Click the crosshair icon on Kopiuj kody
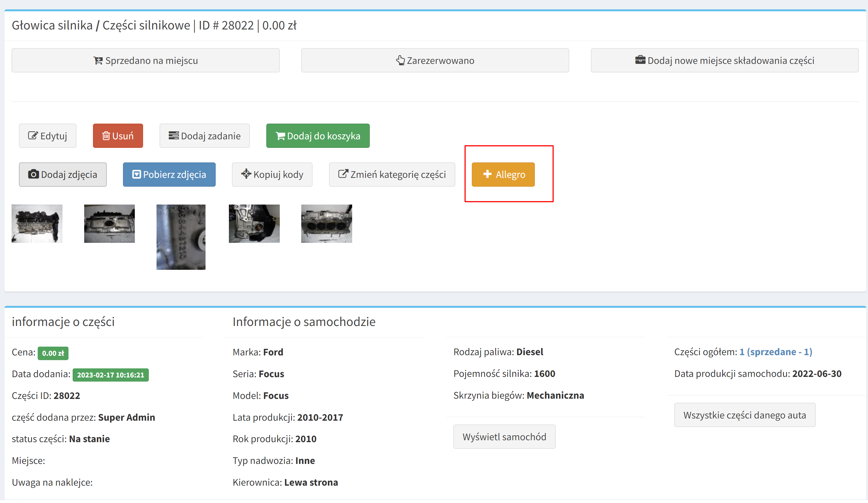 [246, 174]
